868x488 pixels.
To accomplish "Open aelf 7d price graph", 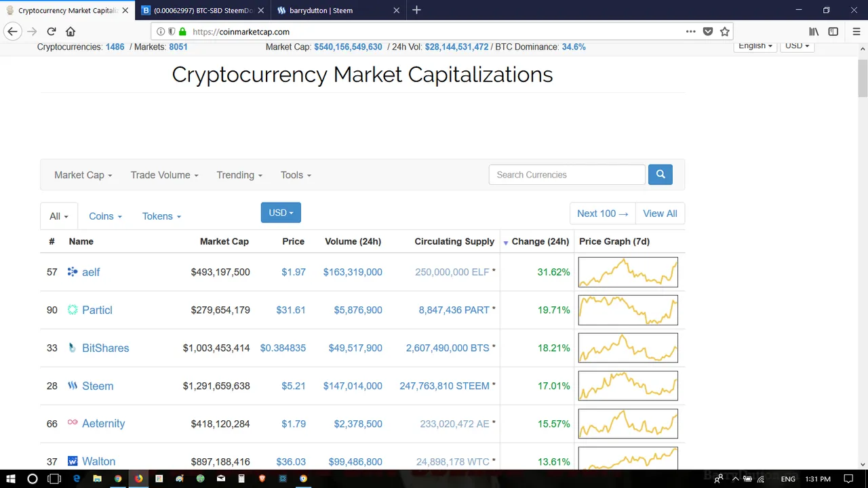I will [x=628, y=272].
